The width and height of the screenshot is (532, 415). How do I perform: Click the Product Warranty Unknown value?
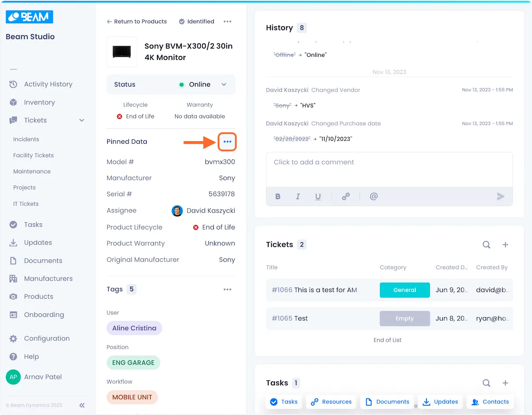point(220,243)
